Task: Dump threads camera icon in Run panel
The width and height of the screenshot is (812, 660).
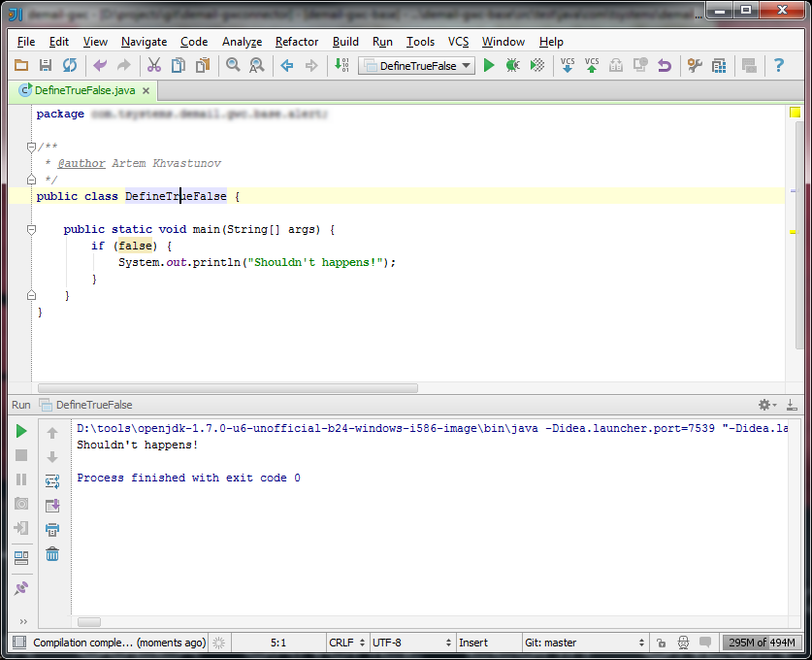Action: point(21,504)
